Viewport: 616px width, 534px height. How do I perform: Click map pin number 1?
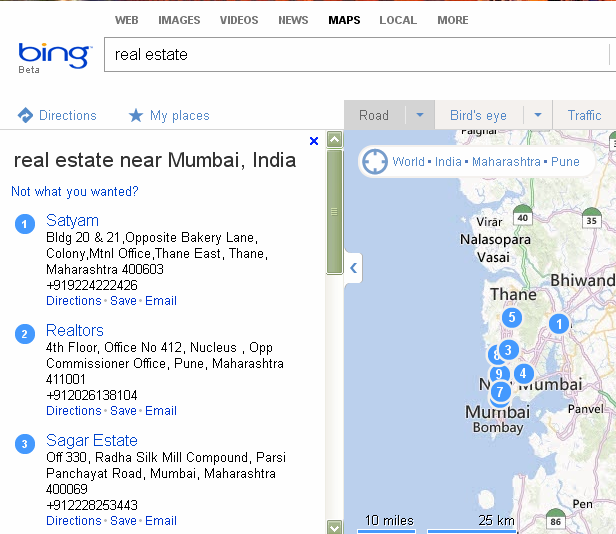click(559, 324)
